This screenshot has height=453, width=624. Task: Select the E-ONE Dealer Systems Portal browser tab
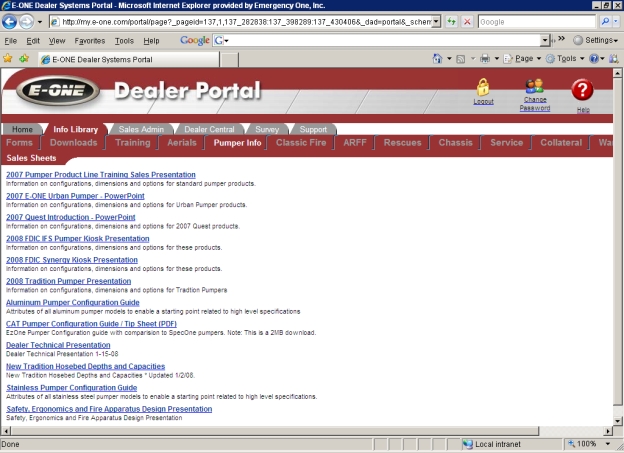[x=129, y=59]
